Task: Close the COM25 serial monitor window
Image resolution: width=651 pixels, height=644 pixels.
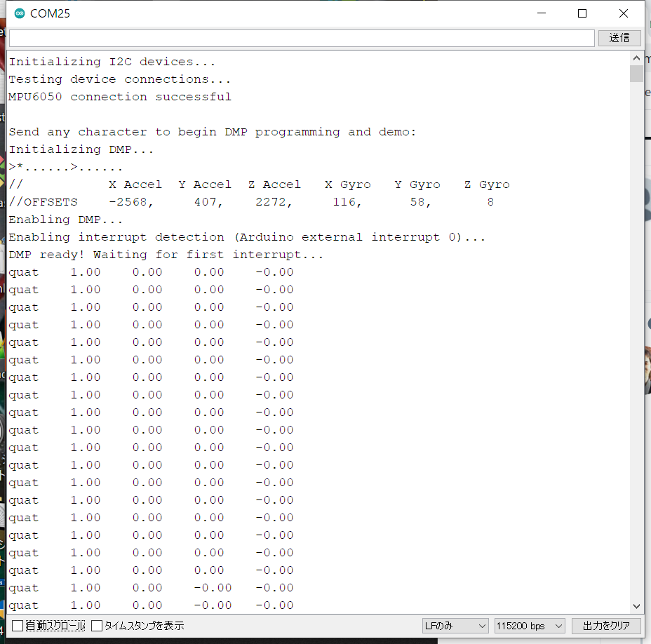Action: 623,13
